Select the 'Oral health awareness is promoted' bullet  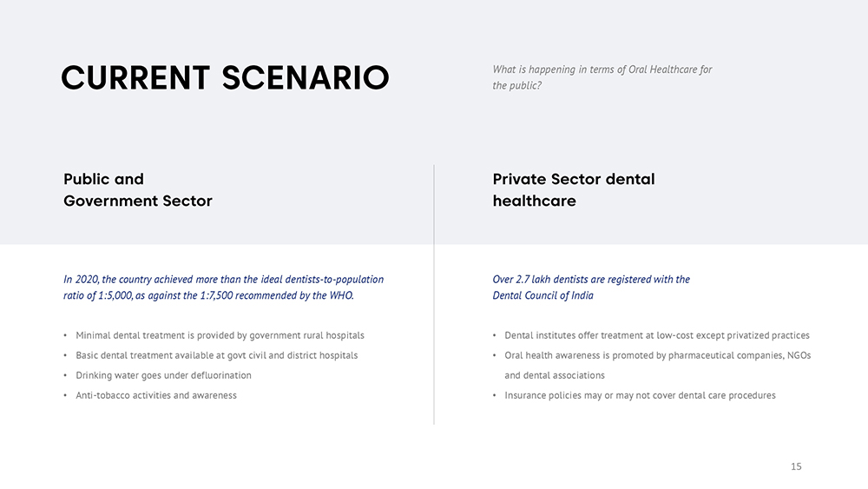[x=657, y=355]
